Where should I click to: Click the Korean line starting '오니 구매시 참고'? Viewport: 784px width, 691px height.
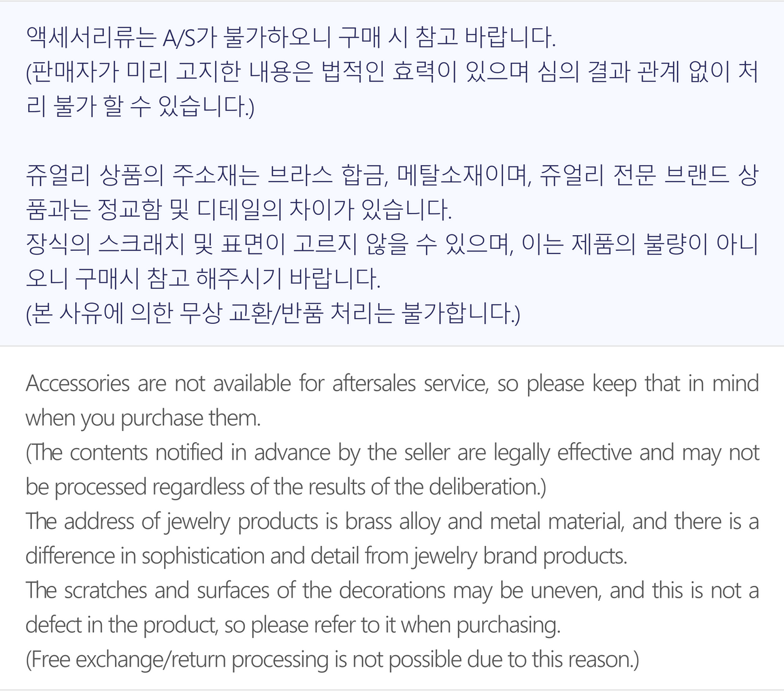point(203,280)
